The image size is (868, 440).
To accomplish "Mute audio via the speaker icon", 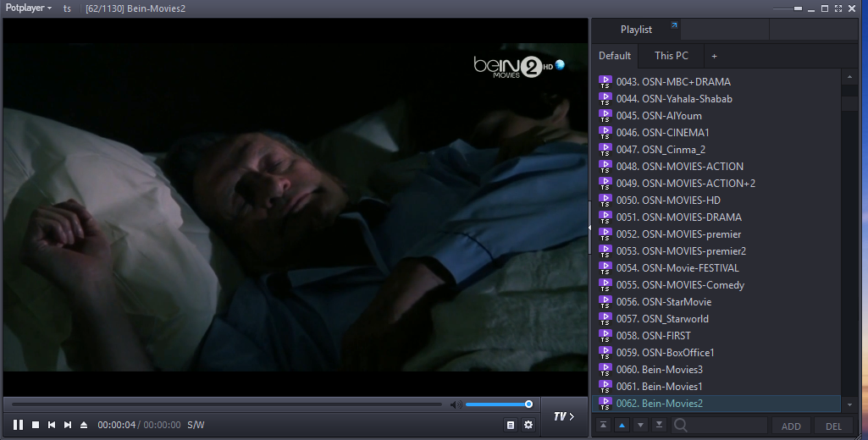I will (x=456, y=404).
